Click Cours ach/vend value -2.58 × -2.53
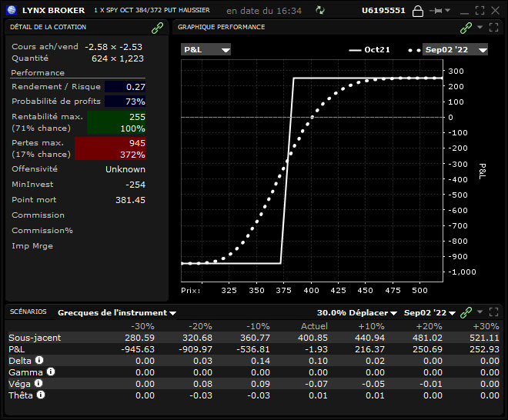Viewport: 508px width, 420px height. pyautogui.click(x=113, y=47)
